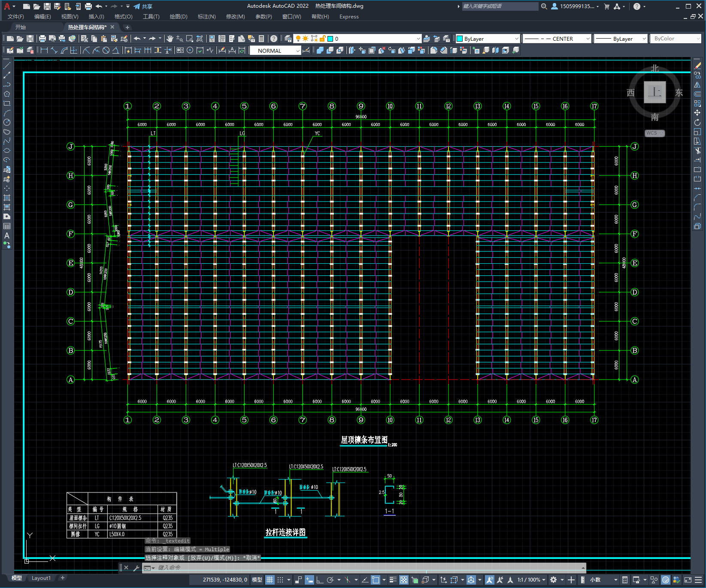Select the Linear dimension tool
Viewport: 706px width, 588px height.
tap(44, 51)
